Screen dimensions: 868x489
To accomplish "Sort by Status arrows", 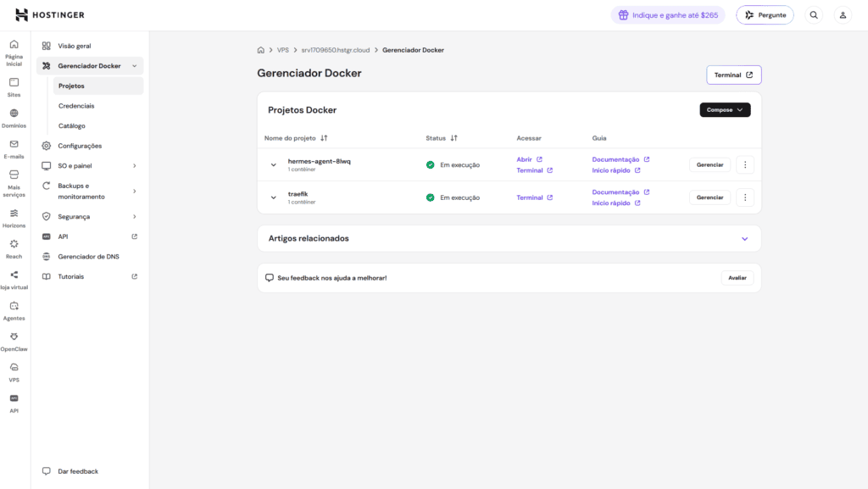I will coord(454,138).
